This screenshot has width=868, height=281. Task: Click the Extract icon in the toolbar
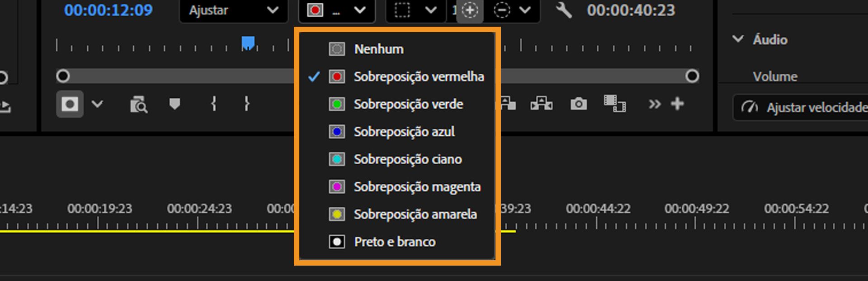coord(542,104)
